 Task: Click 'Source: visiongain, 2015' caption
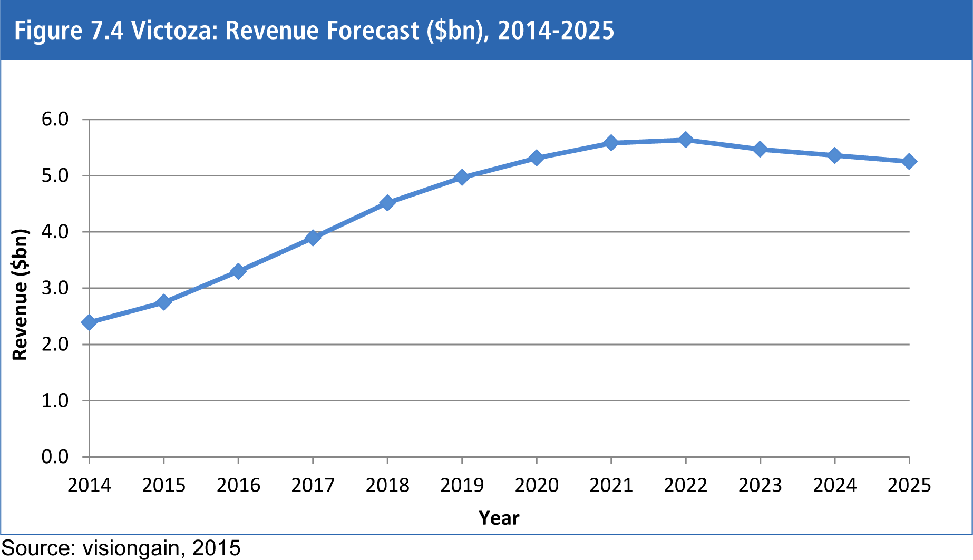121,548
